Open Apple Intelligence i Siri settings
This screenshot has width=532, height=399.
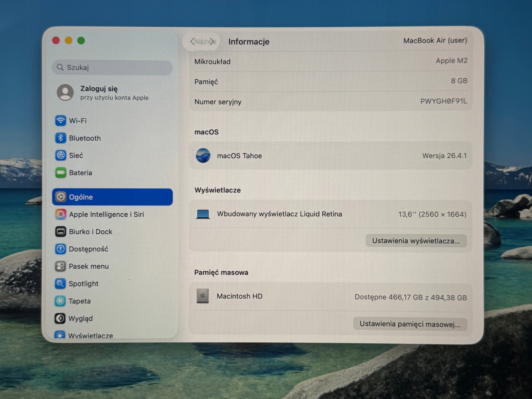(112, 214)
